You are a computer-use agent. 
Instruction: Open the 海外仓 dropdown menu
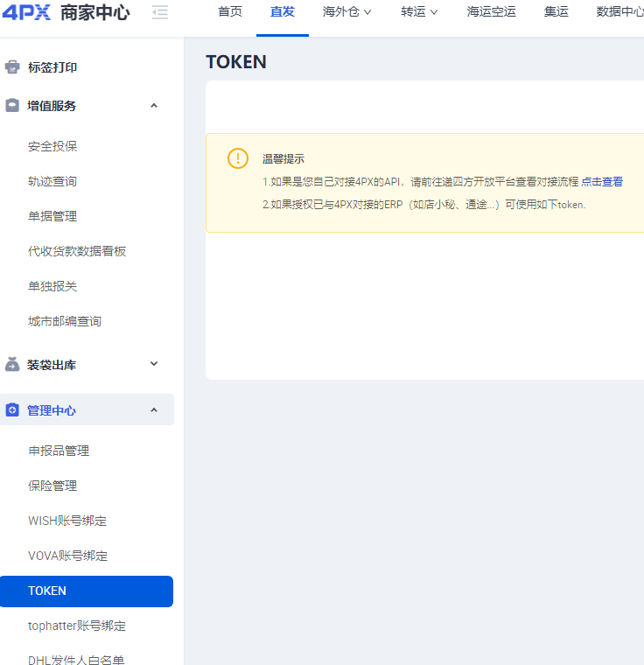point(346,12)
